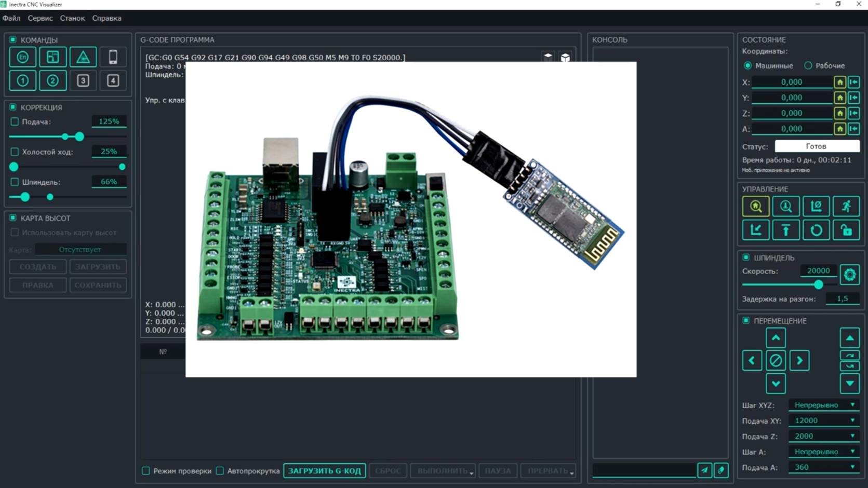Screen dimensions: 868x488
Task: Enable the Шпиндель correction checkbox
Action: pyautogui.click(x=15, y=182)
